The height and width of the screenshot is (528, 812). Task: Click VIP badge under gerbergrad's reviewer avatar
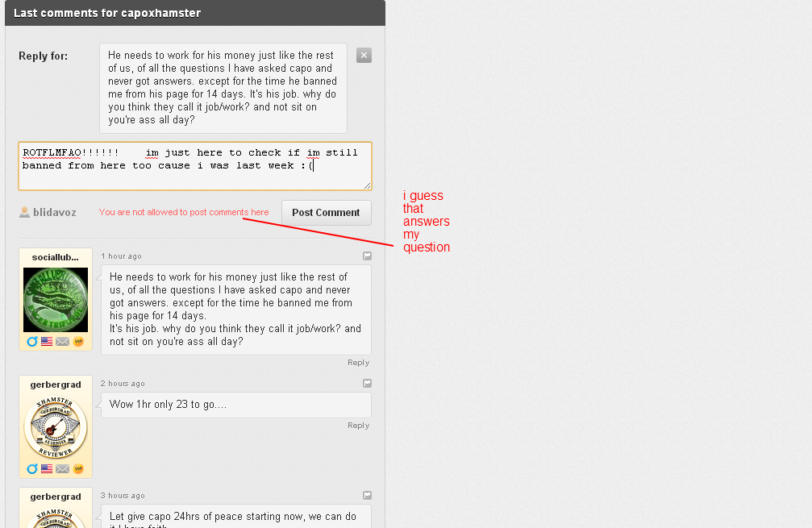pos(78,469)
